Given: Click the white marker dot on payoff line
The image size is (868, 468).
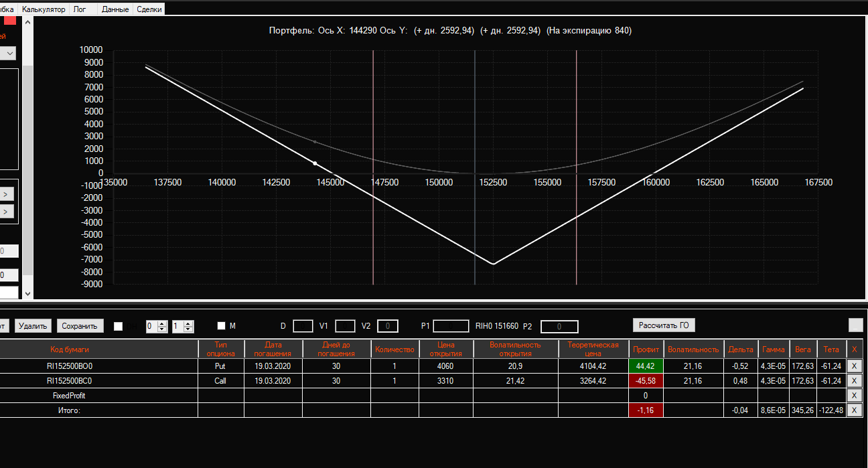Looking at the screenshot, I should (x=315, y=163).
